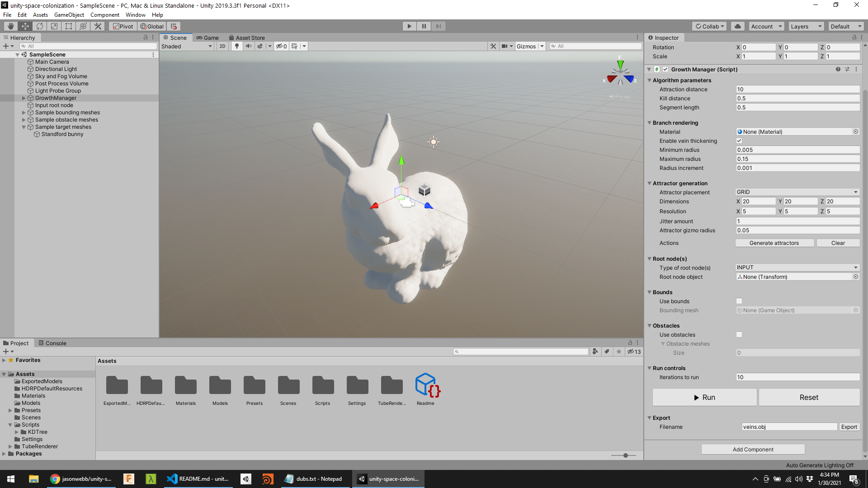Open the cloud services icon
The height and width of the screenshot is (488, 868).
pyautogui.click(x=738, y=26)
